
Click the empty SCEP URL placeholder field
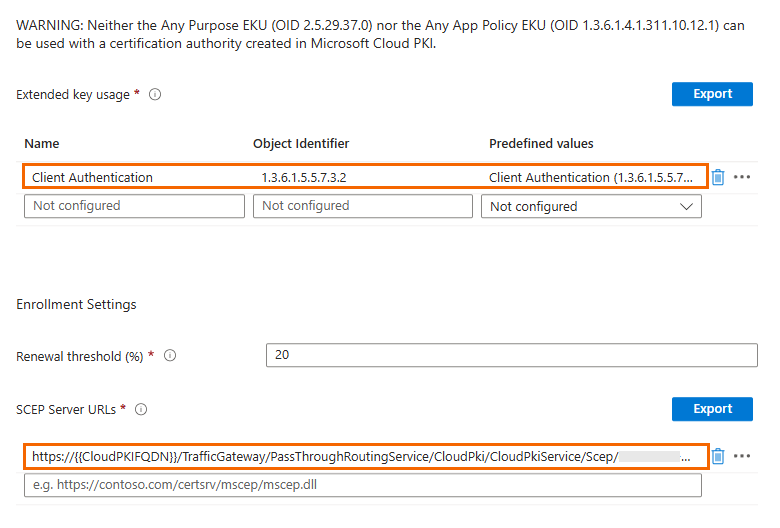point(362,485)
